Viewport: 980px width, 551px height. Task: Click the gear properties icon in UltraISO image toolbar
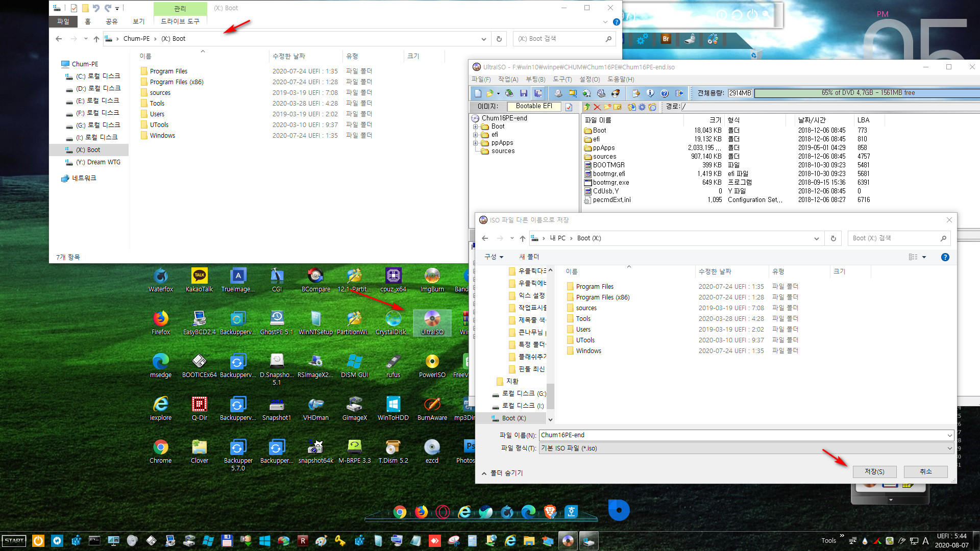point(642,107)
